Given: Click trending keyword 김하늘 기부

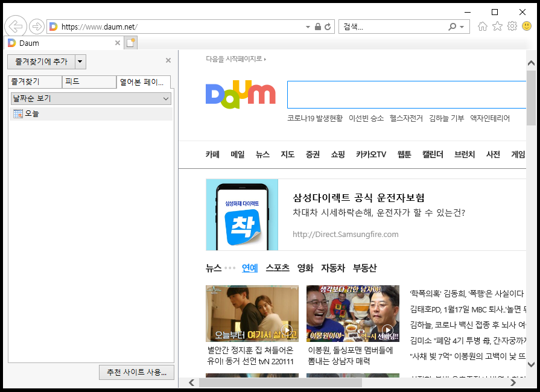Looking at the screenshot, I should tap(446, 118).
